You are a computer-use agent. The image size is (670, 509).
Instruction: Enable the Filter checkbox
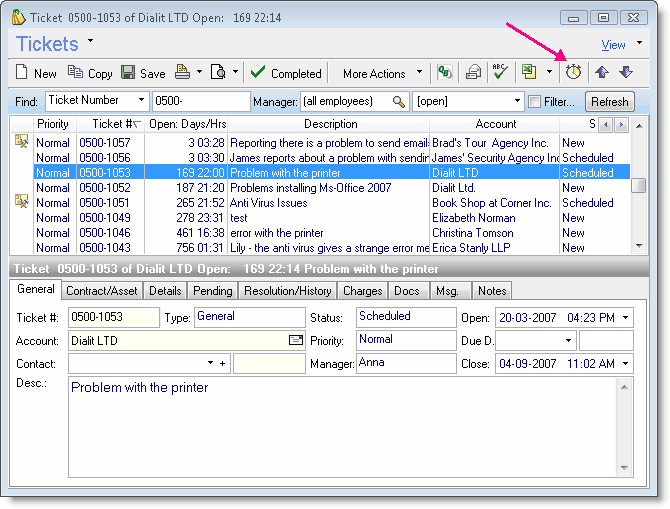click(x=534, y=102)
